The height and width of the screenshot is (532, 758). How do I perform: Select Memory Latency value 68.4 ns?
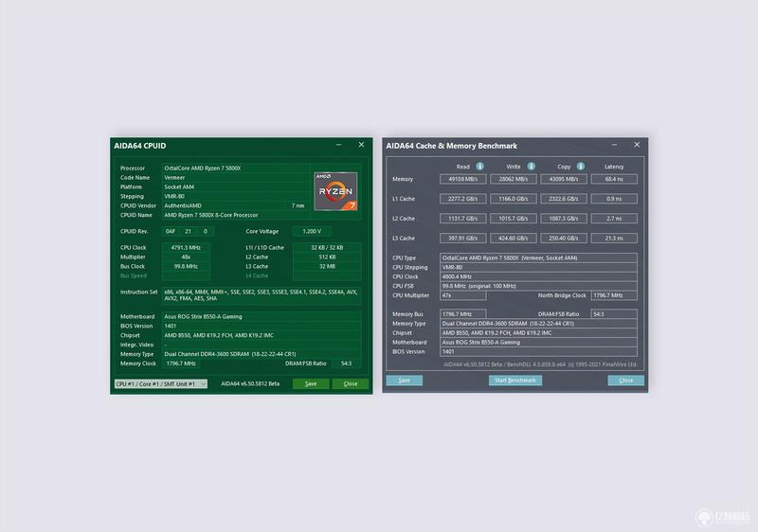click(614, 179)
